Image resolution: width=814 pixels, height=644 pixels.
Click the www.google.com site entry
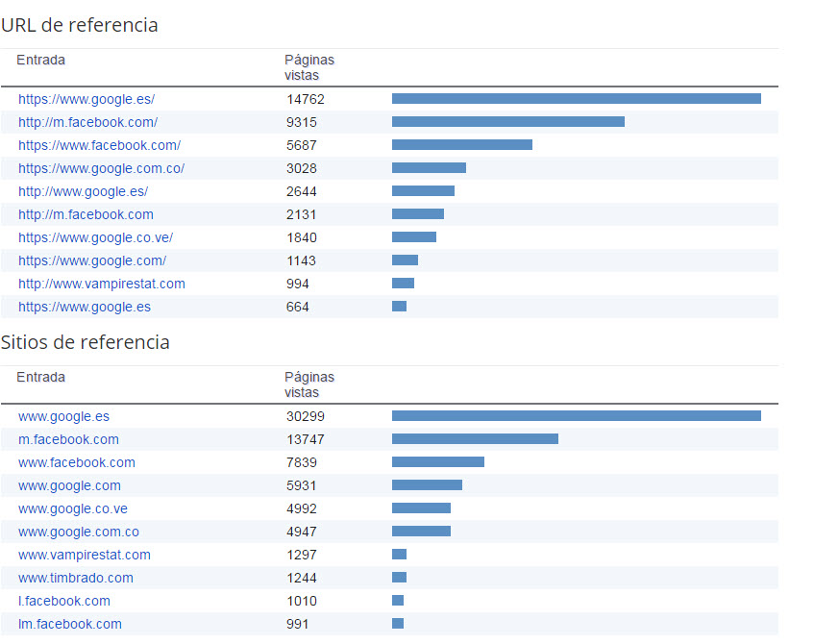tap(69, 485)
